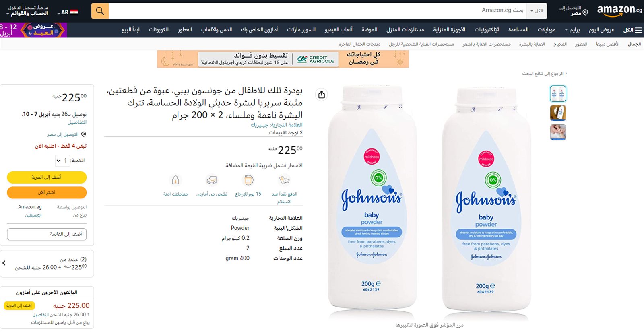644x332 pixels.
Task: Click the ships from Amazon truck icon
Action: (212, 180)
